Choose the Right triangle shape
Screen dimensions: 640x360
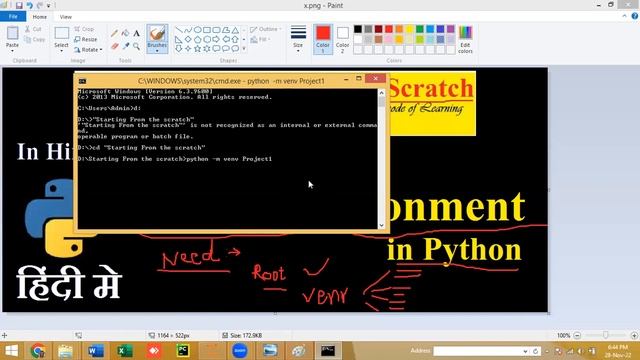tap(179, 39)
